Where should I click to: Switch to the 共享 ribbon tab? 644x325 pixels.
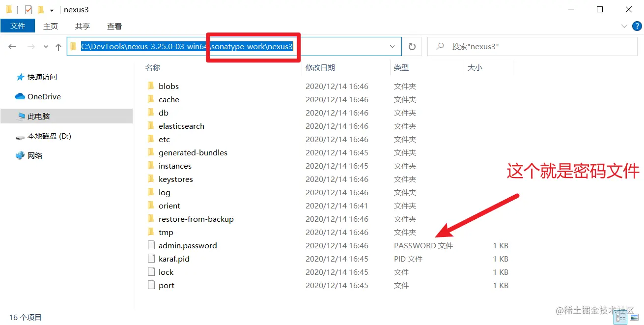tap(83, 26)
